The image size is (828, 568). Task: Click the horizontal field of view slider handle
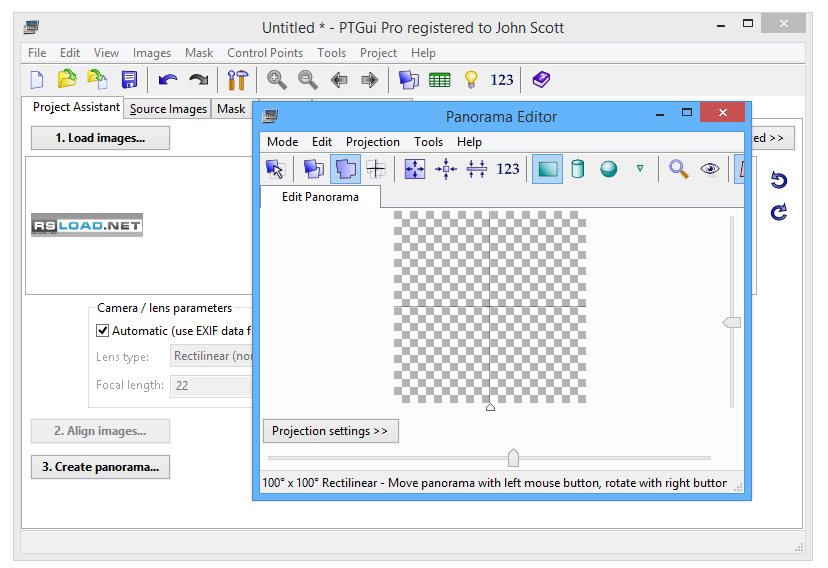click(513, 458)
